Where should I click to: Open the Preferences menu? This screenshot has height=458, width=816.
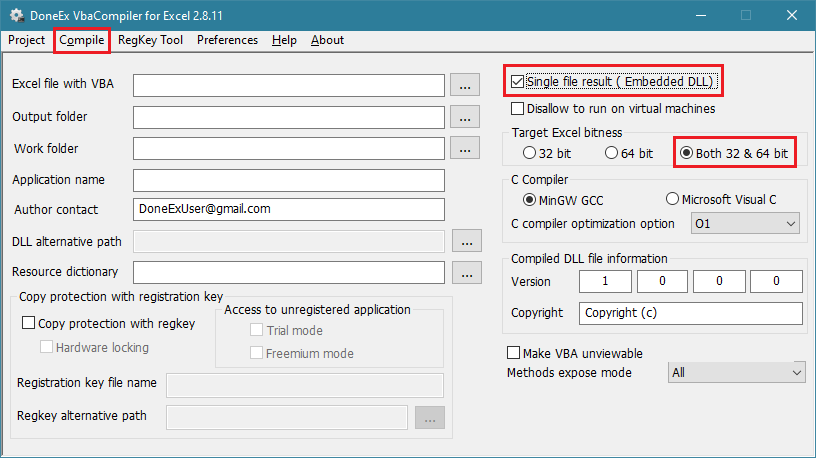point(227,40)
